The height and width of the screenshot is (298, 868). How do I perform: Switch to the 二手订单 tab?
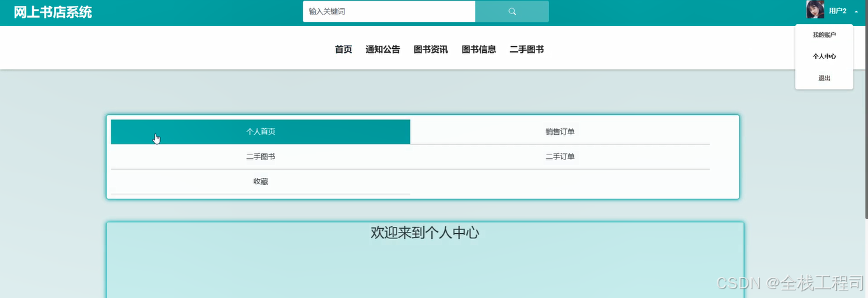point(560,156)
